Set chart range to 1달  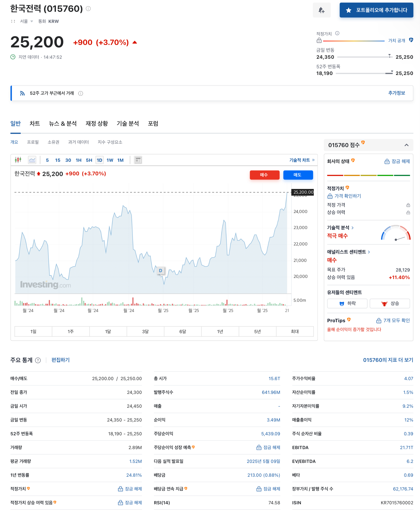(x=108, y=331)
